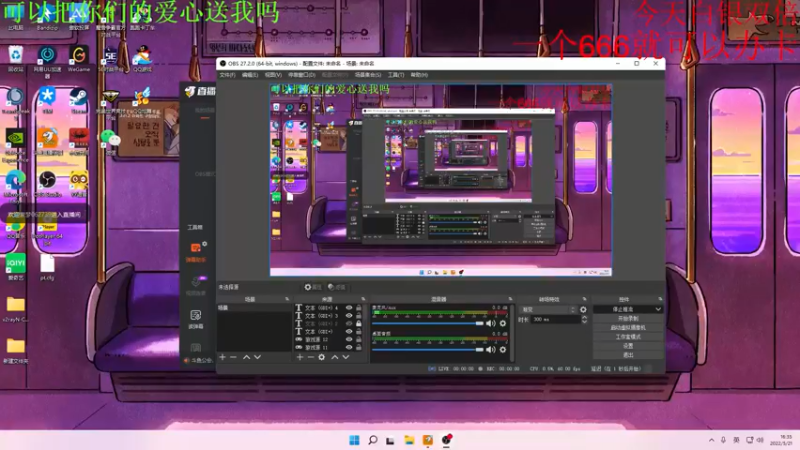Open desktop audio channel settings gear
The width and height of the screenshot is (800, 450).
pos(503,349)
